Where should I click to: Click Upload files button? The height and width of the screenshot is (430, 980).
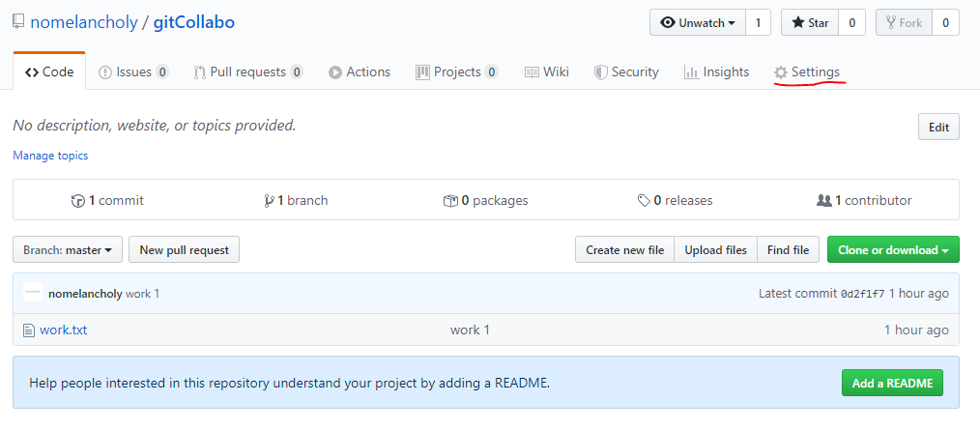tap(715, 249)
